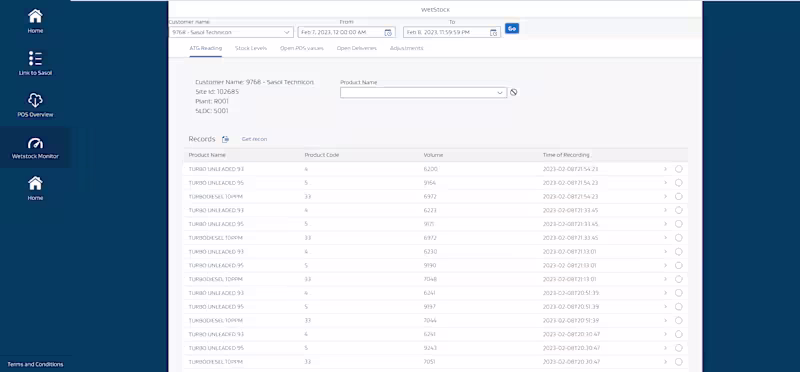Clear the Product Name filter icon
Screen dimensions: 800x372
click(514, 92)
